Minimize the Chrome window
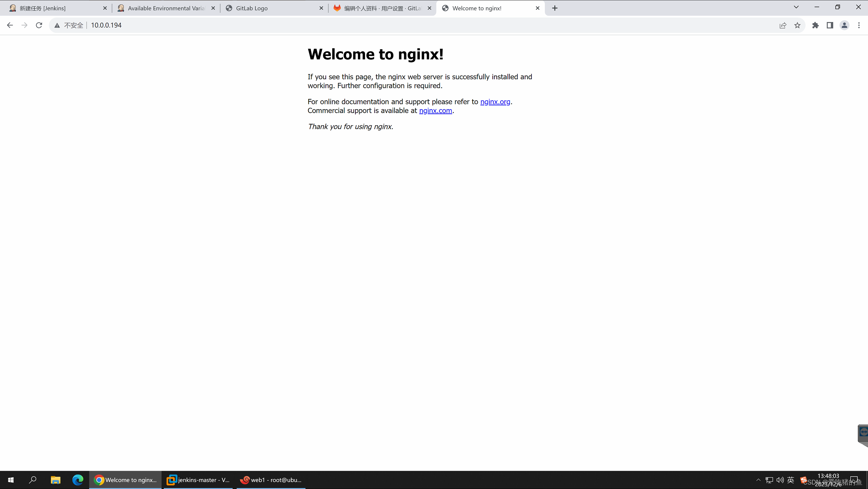The height and width of the screenshot is (489, 868). (x=817, y=7)
